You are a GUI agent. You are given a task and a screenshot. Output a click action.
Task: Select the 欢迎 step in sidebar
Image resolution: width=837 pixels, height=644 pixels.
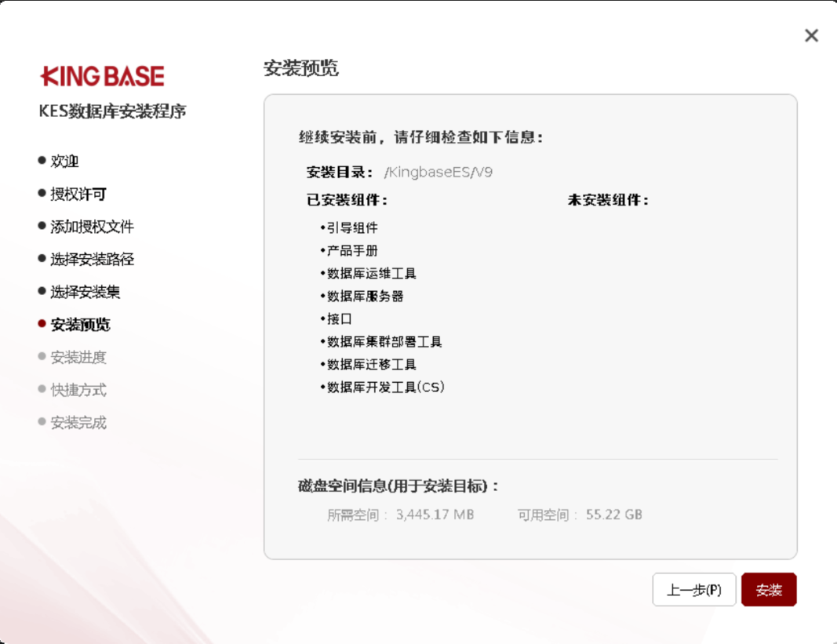[x=64, y=161]
